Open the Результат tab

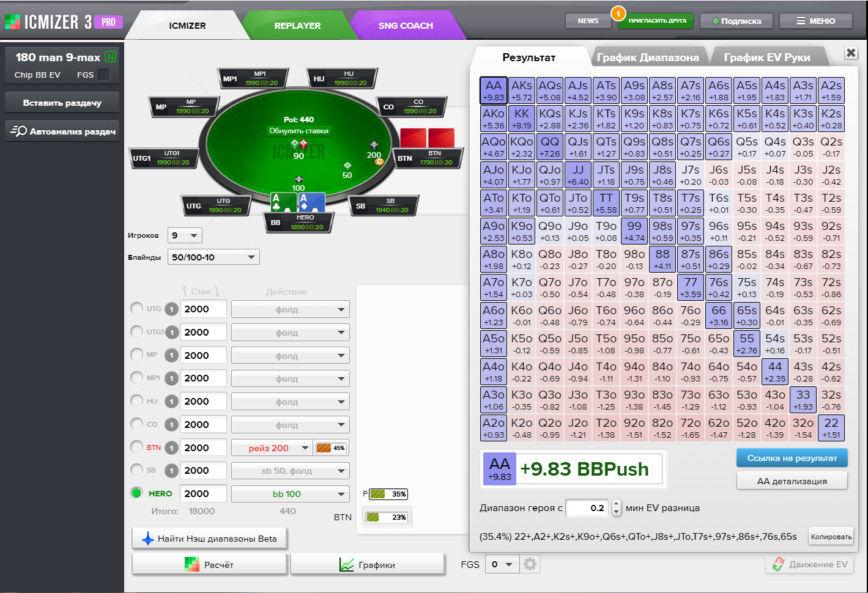click(529, 57)
